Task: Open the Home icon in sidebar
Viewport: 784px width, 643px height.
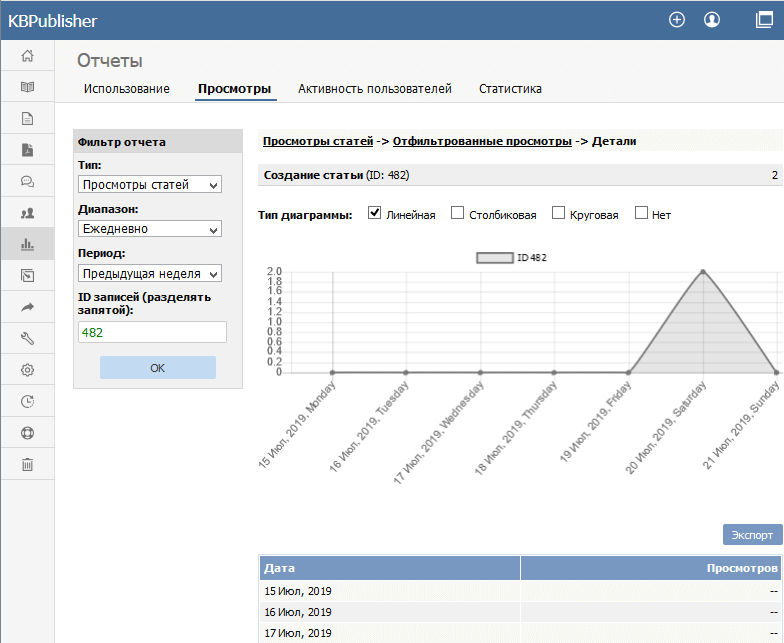Action: pos(28,56)
